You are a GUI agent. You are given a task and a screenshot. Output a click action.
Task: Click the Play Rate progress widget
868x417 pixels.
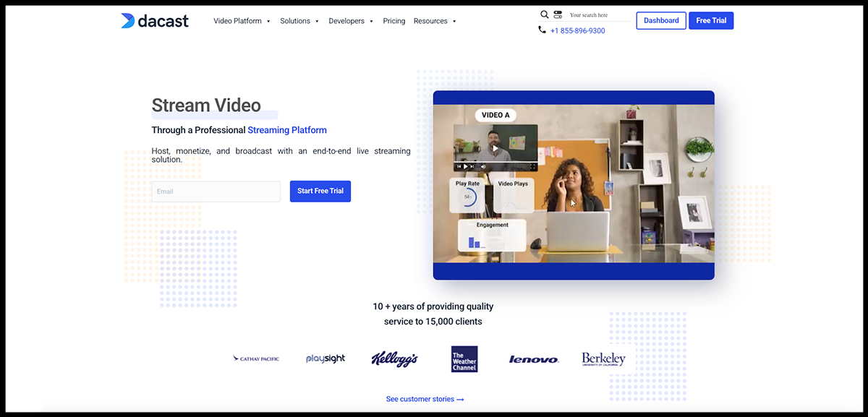coord(467,196)
